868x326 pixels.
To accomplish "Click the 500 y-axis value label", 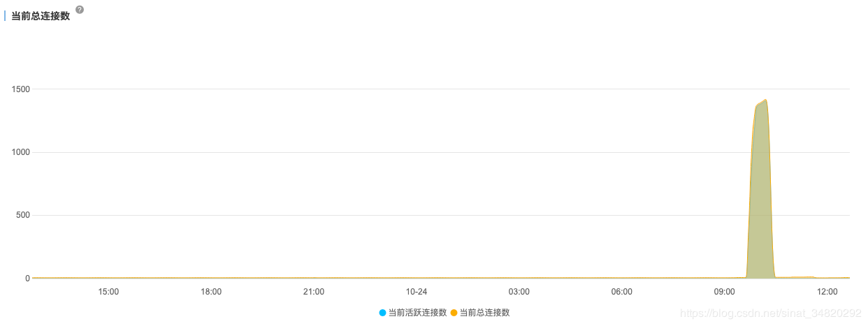I will [23, 214].
